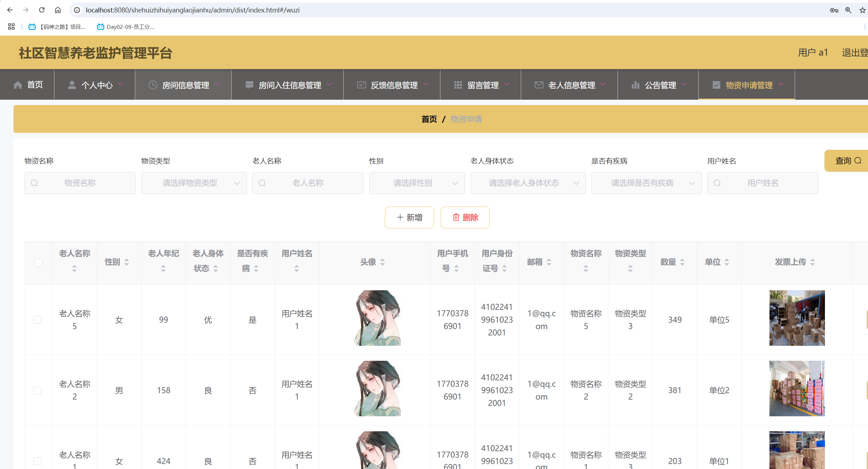Viewport: 868px width, 469px height.
Task: Toggle the select-all checkbox in table header
Action: pos(38,263)
